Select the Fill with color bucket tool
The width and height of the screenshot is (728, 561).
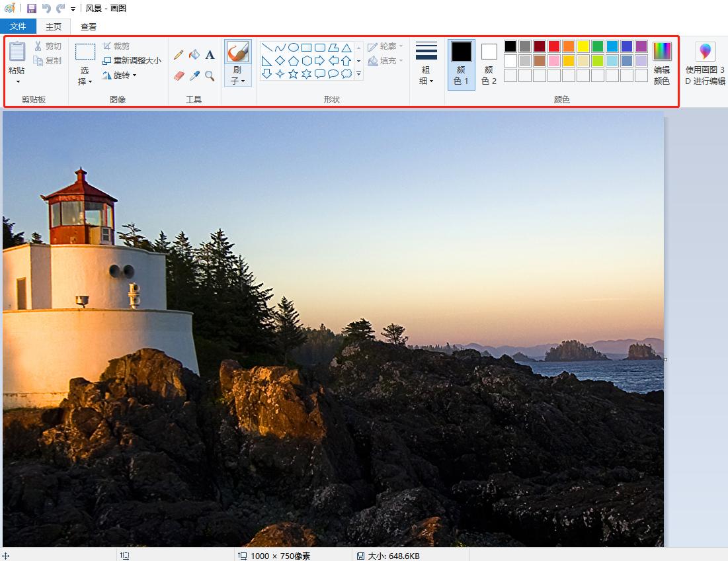click(194, 55)
